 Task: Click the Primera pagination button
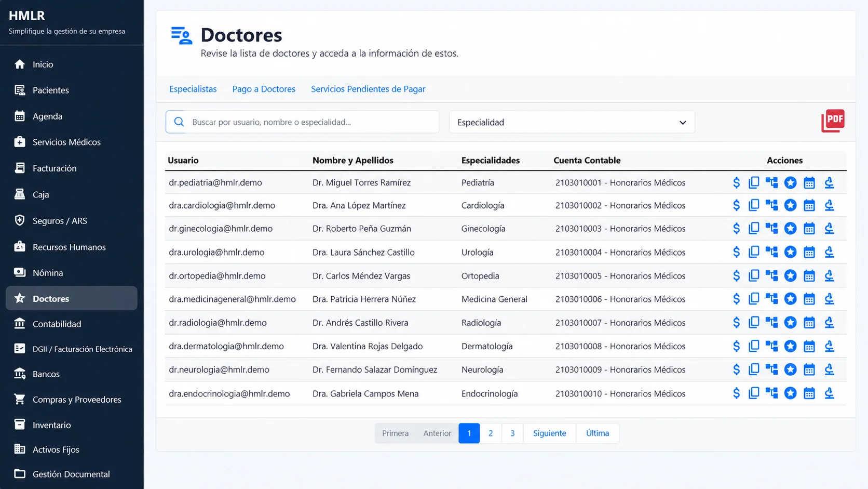pyautogui.click(x=395, y=433)
